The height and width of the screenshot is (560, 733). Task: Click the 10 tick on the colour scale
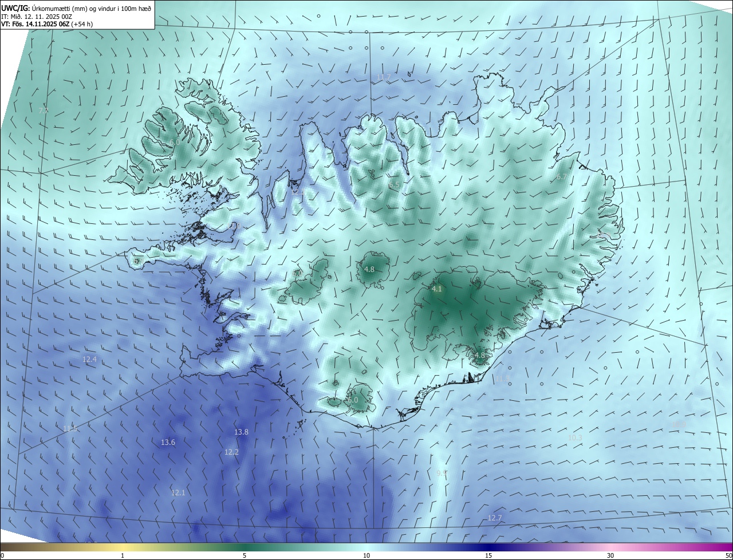(x=366, y=556)
